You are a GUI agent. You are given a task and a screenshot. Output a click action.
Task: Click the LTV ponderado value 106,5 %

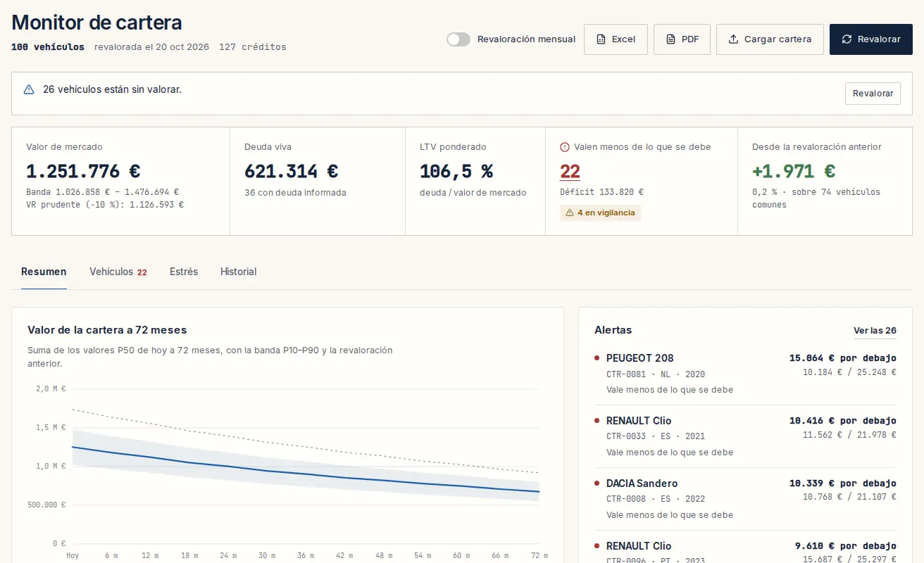456,171
